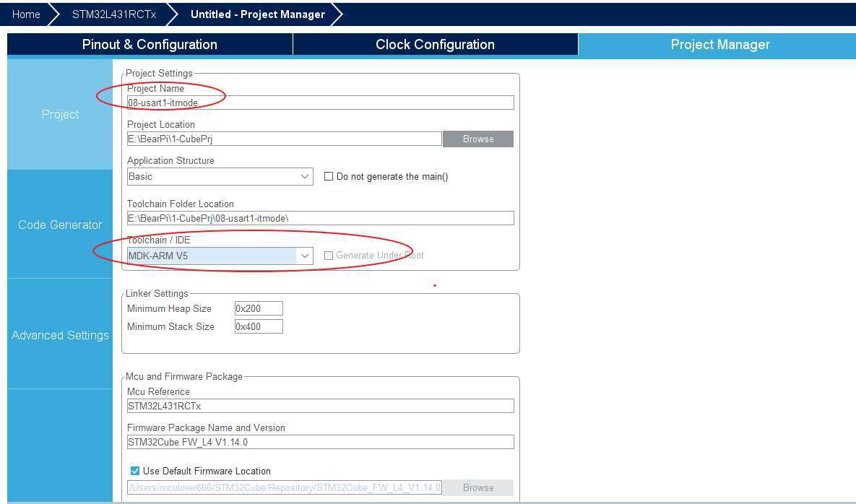Click the Mcu and Firmware Package label
Screen dimensions: 856x504
(184, 376)
